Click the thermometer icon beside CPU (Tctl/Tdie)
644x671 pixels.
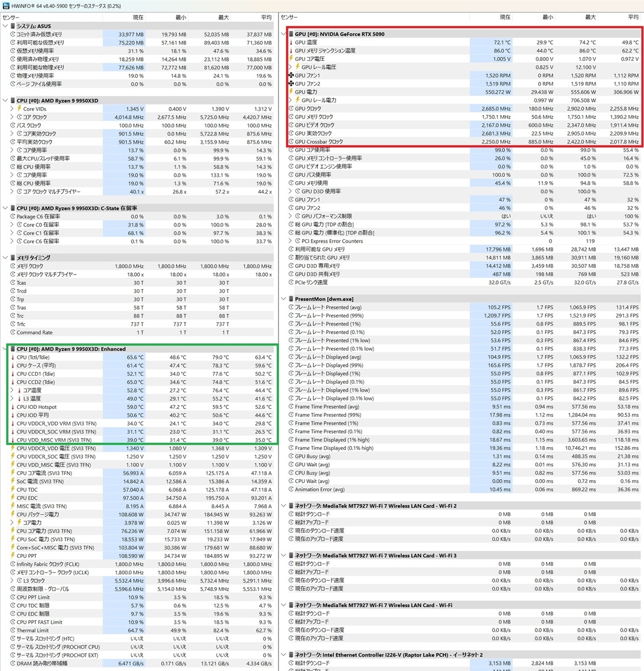click(x=13, y=357)
